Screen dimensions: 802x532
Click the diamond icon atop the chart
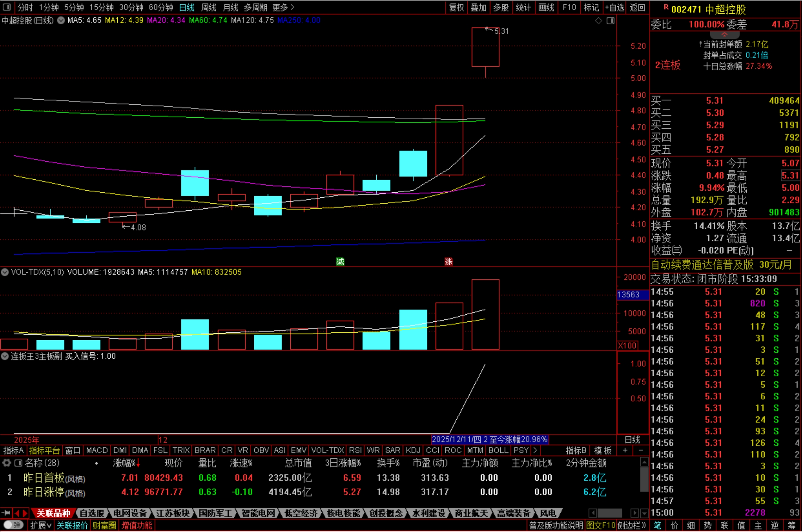pos(598,21)
